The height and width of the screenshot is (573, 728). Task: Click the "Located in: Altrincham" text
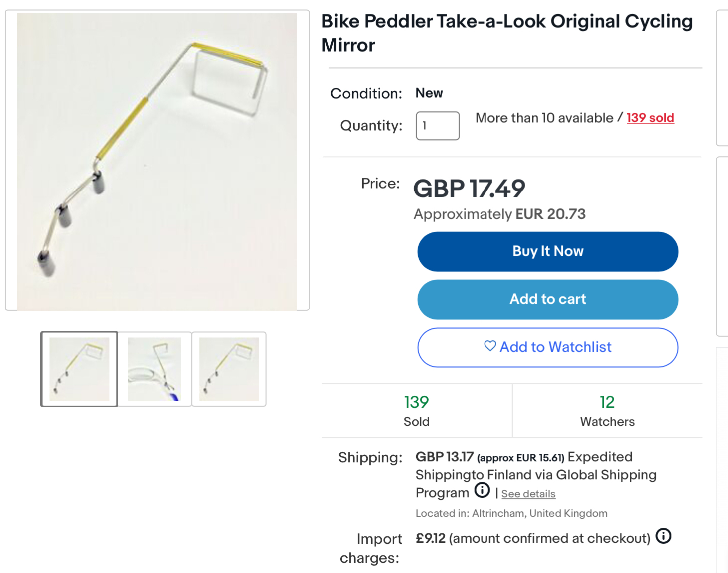pyautogui.click(x=511, y=513)
